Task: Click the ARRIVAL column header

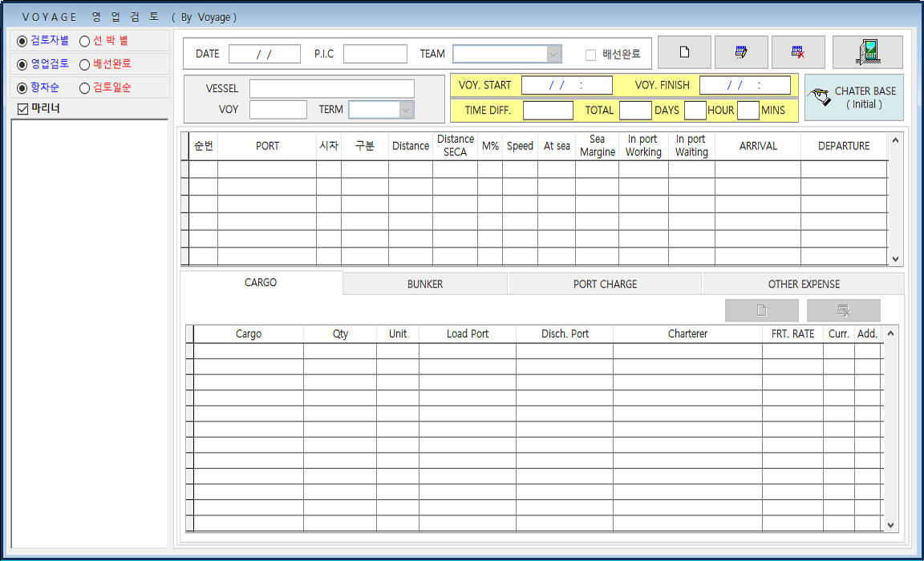Action: 758,146
